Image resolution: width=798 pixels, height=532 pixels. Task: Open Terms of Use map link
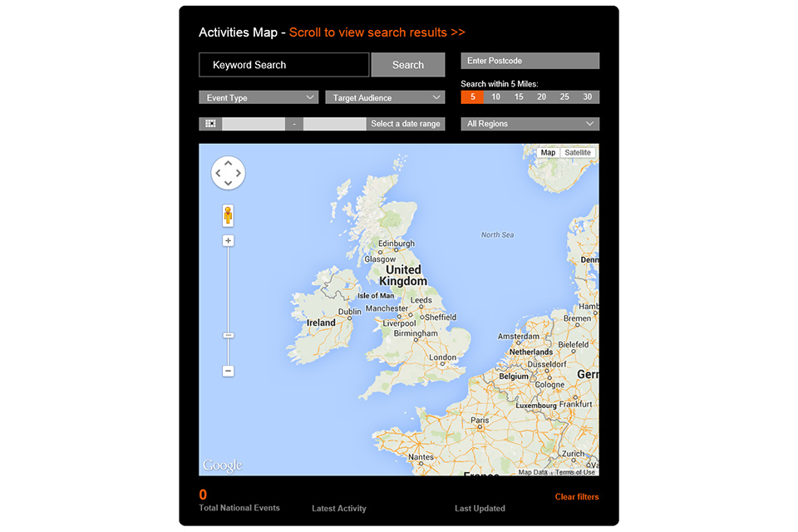(575, 472)
